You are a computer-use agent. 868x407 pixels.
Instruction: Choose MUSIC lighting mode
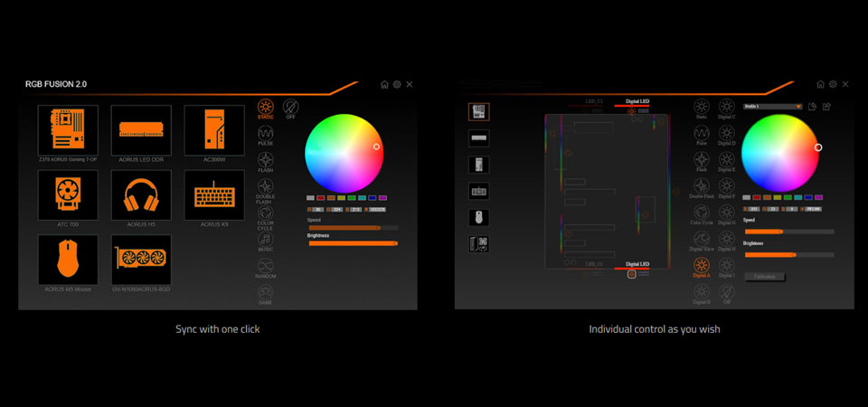(266, 242)
